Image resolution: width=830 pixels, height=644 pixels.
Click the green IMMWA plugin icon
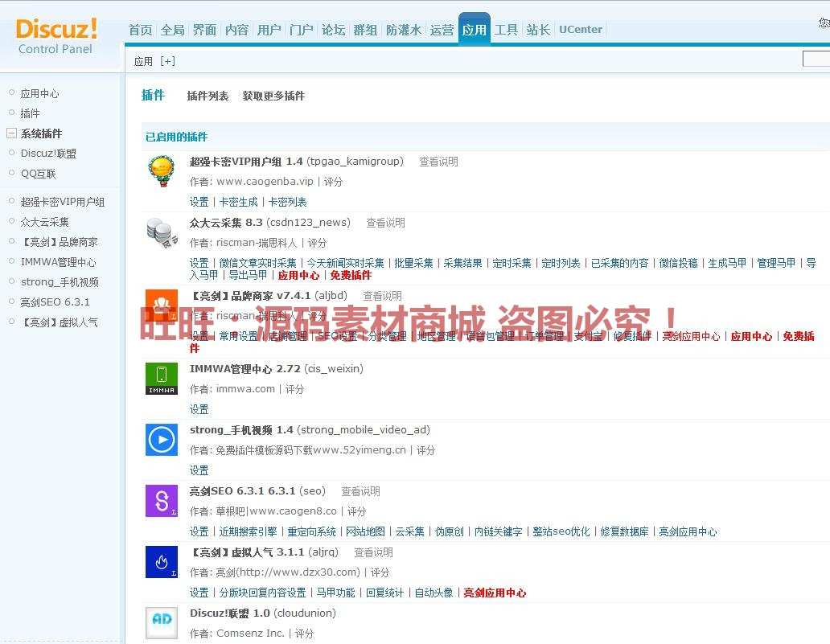(x=162, y=379)
